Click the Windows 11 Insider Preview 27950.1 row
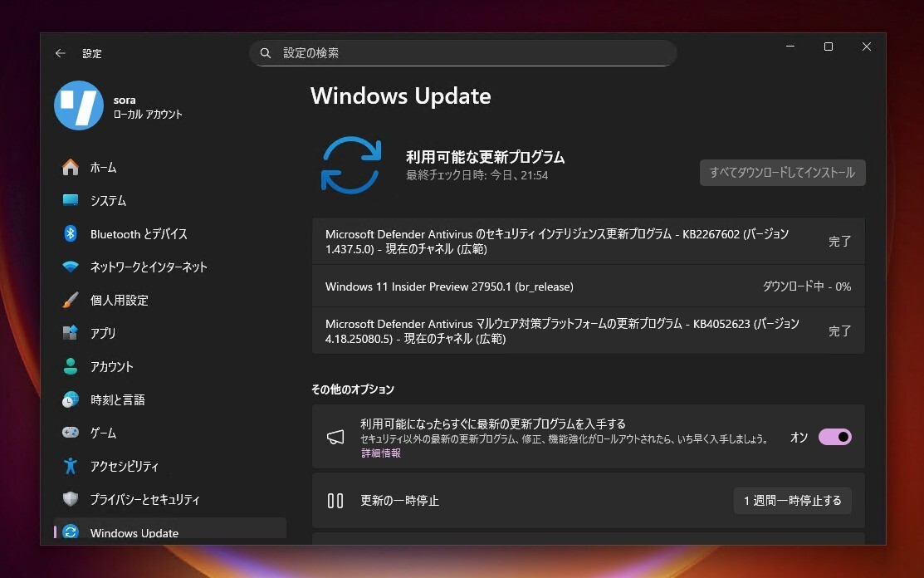Viewport: 924px width, 578px height. (x=588, y=287)
